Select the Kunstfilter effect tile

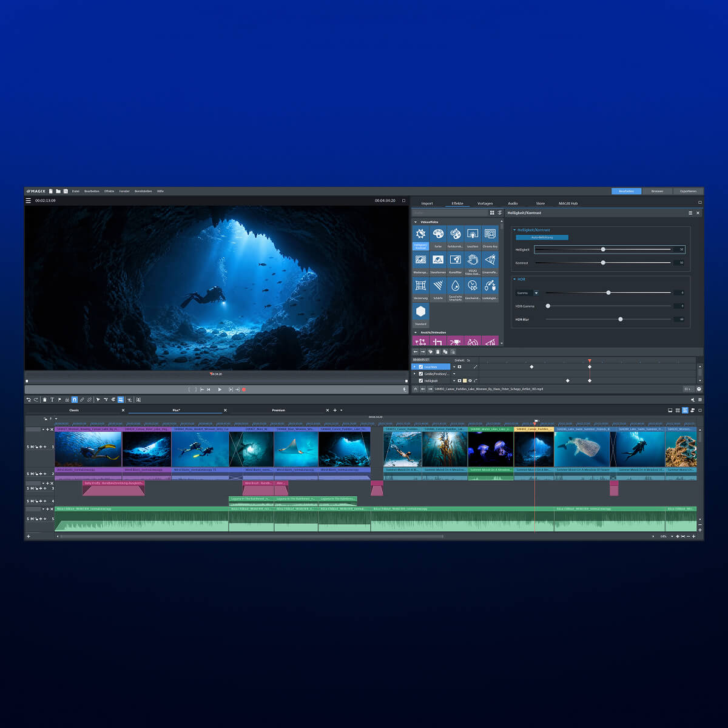tap(455, 264)
